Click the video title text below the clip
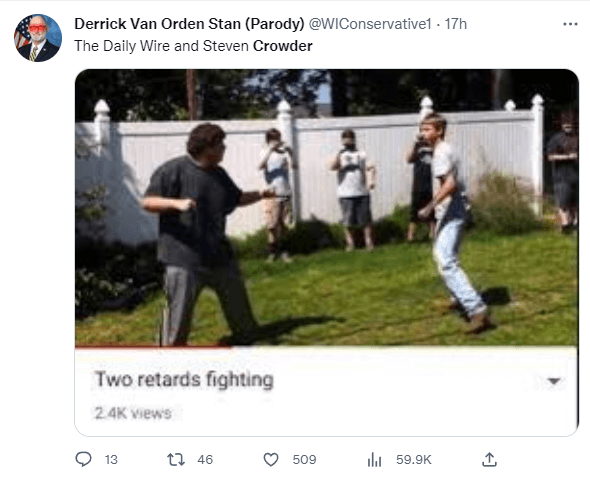Screen dimensions: 590x477 coord(184,379)
